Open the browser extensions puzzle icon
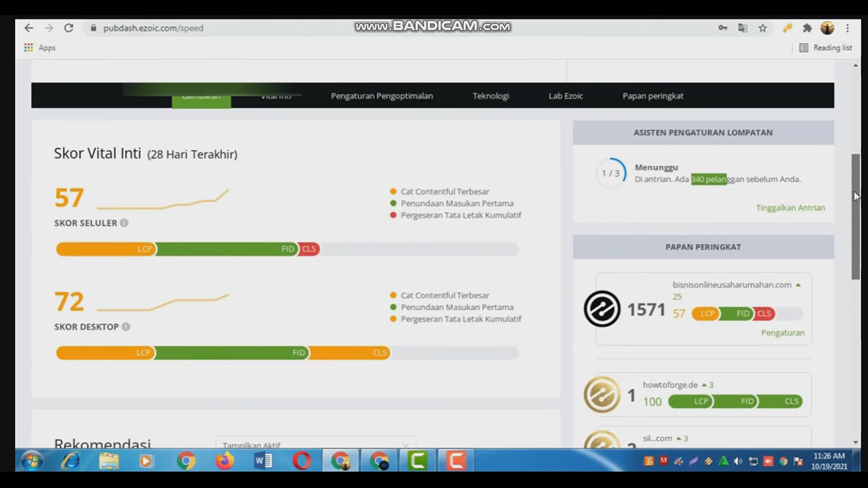 [807, 28]
